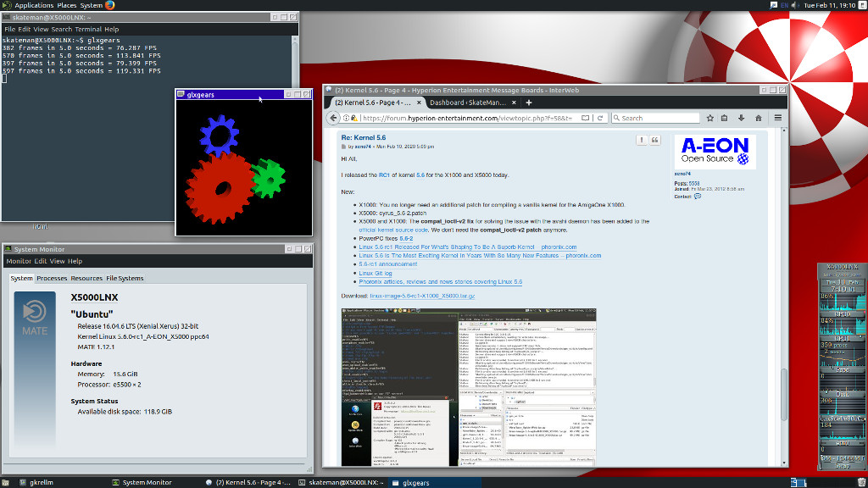868x488 pixels.
Task: Open the terminal View menu
Action: point(41,30)
